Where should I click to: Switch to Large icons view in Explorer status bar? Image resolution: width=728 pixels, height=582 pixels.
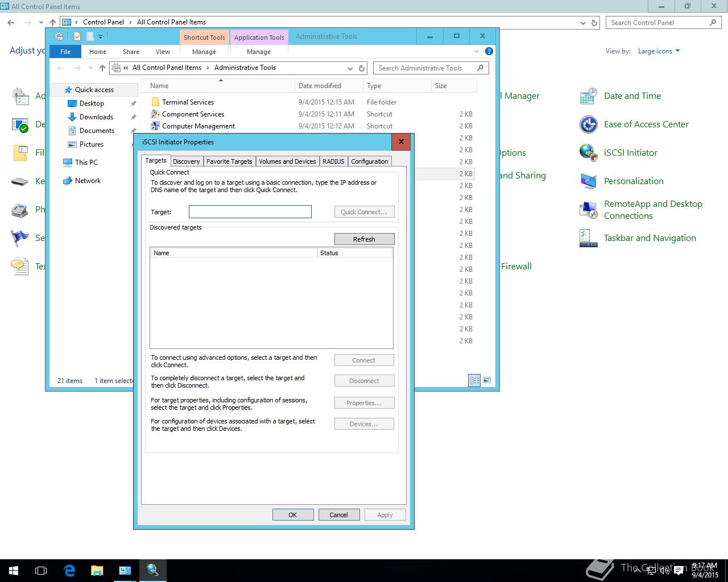tap(487, 380)
